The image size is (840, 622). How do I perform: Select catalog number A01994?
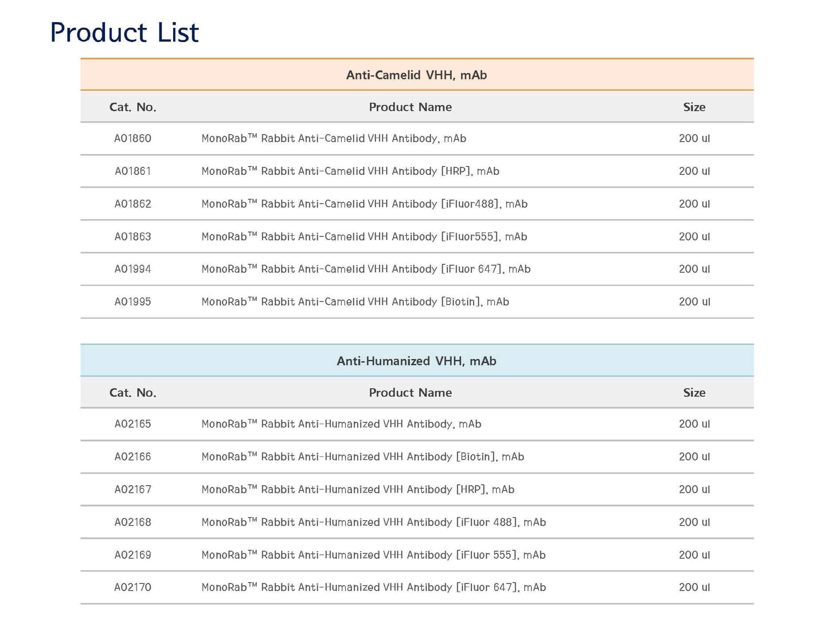(x=133, y=269)
